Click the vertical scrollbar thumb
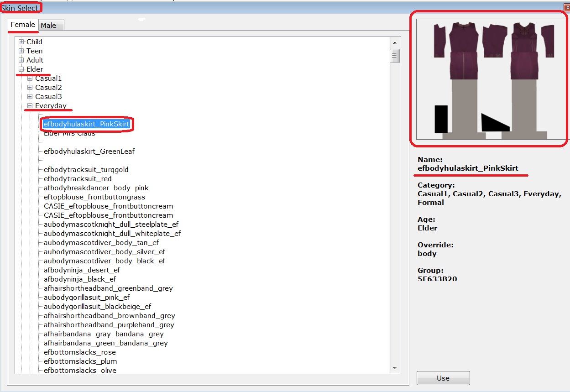 click(395, 56)
